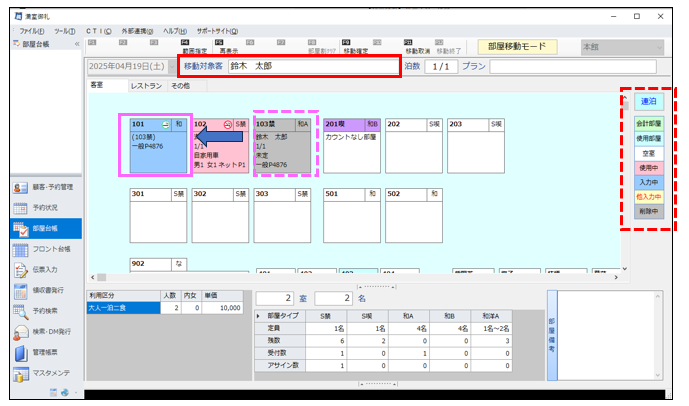Screen dimensions: 689x406
Task: Open 管理帳票 from the sidebar
Action: tap(42, 352)
